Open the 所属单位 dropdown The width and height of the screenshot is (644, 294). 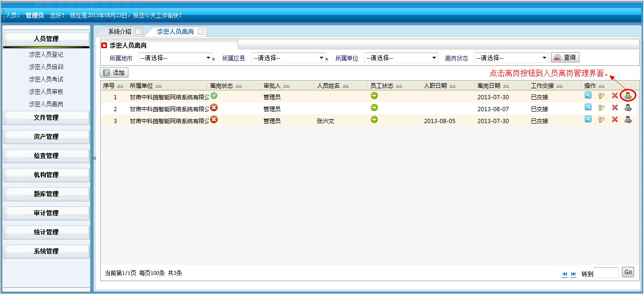[x=401, y=58]
